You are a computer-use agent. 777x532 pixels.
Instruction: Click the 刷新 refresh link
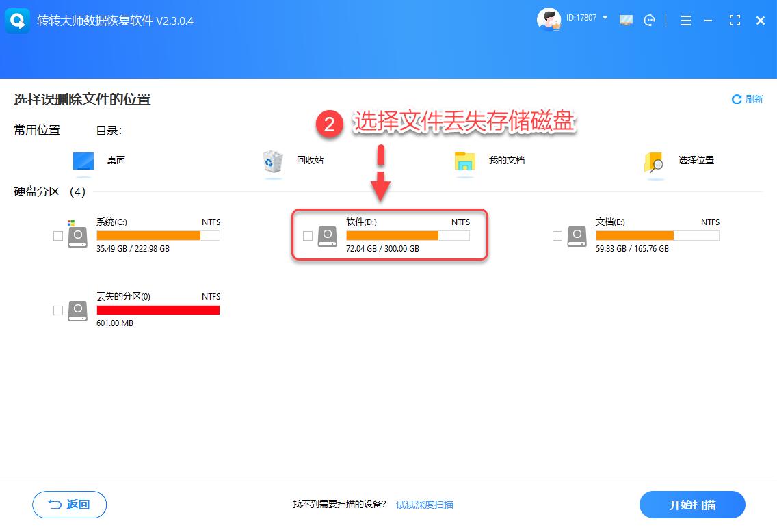tap(754, 99)
